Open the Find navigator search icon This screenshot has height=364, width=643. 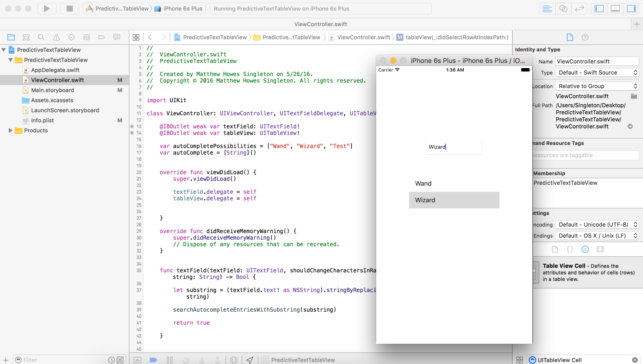pyautogui.click(x=41, y=37)
